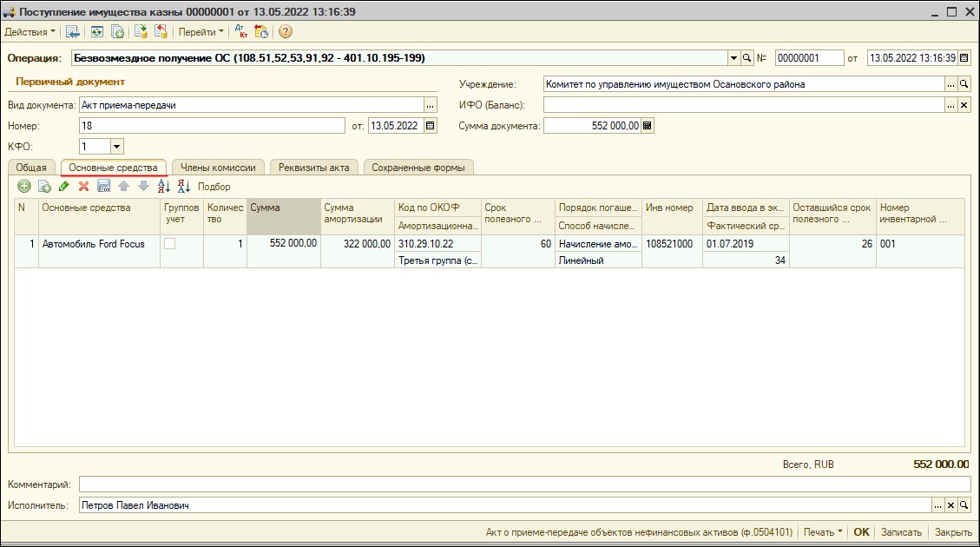Click the Подбор button

pyautogui.click(x=214, y=187)
